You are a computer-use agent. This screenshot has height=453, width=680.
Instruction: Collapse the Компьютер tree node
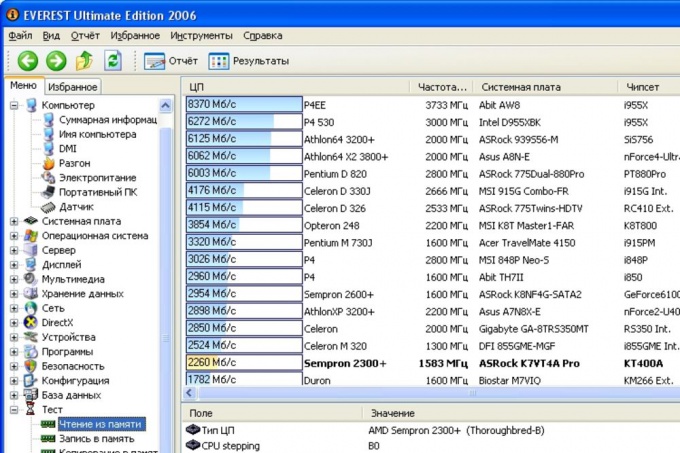tap(14, 105)
